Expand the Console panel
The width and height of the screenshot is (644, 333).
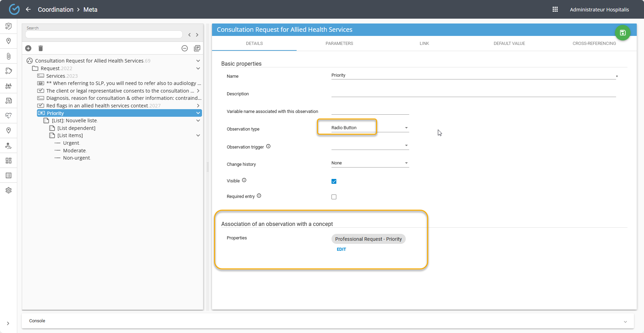[x=625, y=321]
